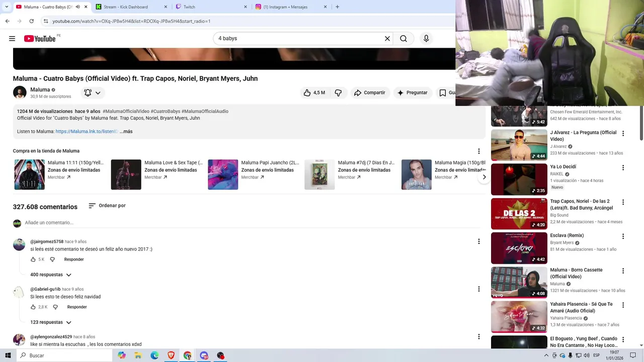
Task: Click the Compartir share button
Action: [369, 93]
